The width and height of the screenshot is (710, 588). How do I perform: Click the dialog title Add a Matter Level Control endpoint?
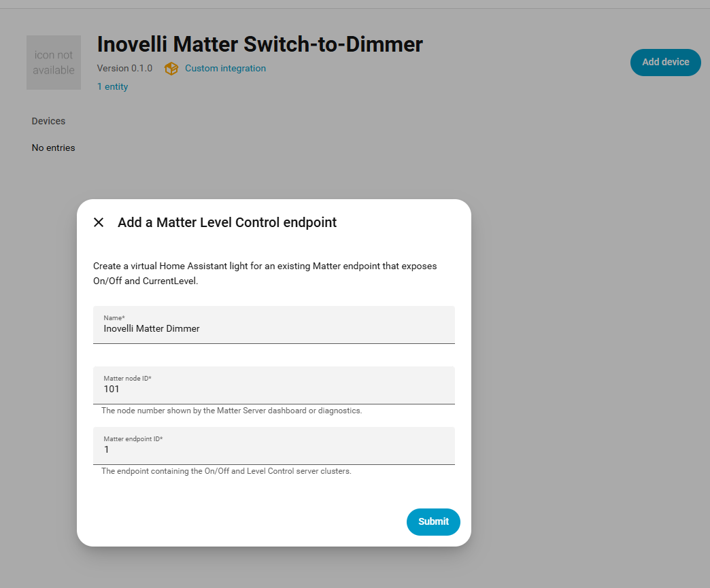point(227,222)
